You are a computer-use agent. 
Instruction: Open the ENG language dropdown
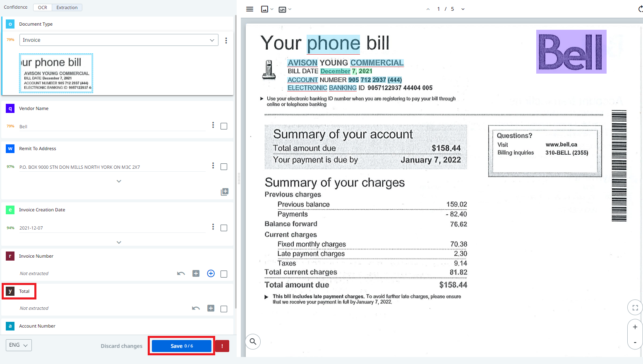[x=19, y=345]
